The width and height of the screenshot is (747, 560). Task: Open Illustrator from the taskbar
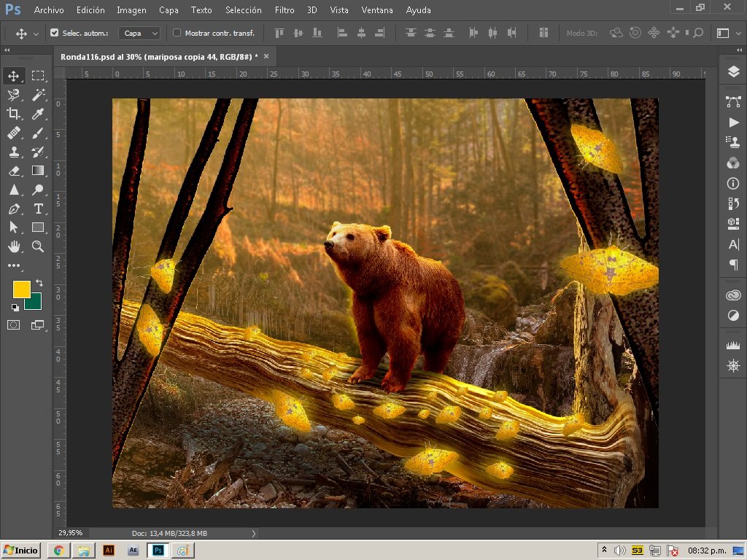click(109, 551)
